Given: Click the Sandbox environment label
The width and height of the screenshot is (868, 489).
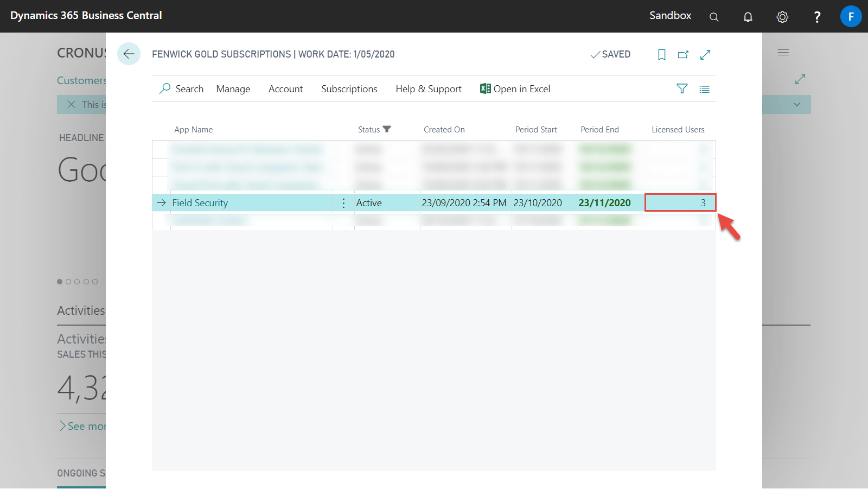Looking at the screenshot, I should click(671, 16).
